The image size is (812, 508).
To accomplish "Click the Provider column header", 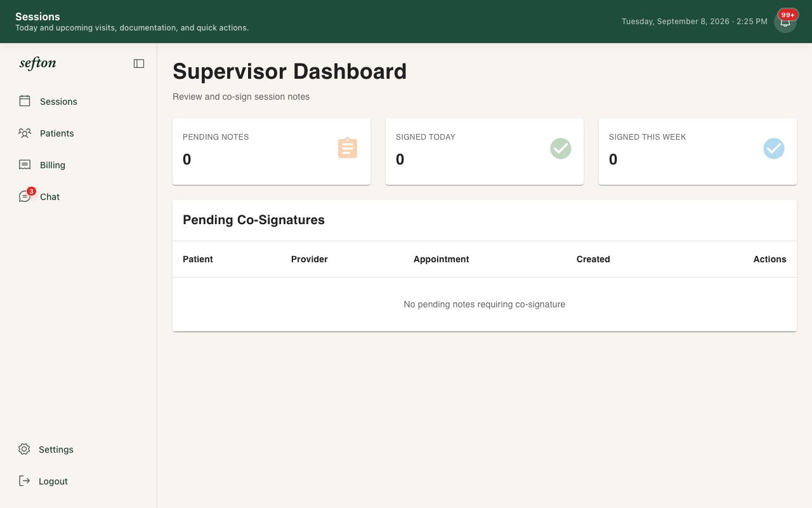I will [x=310, y=259].
